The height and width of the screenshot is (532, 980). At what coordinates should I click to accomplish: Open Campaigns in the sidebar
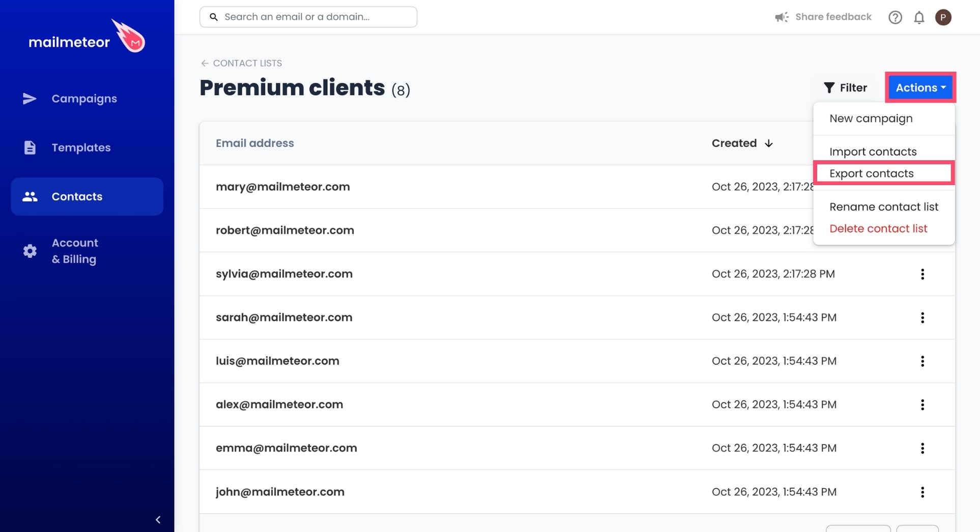87,99
